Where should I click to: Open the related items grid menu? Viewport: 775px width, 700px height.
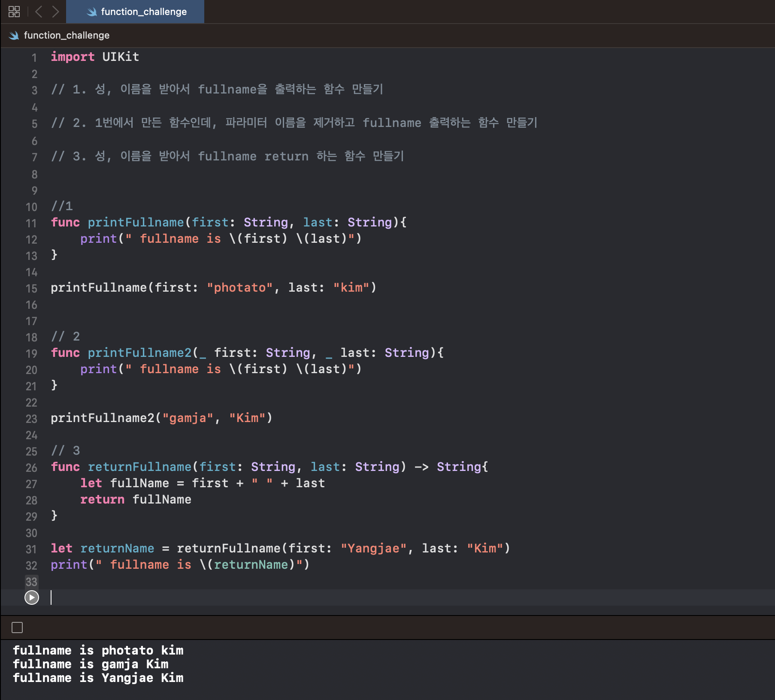pos(14,12)
